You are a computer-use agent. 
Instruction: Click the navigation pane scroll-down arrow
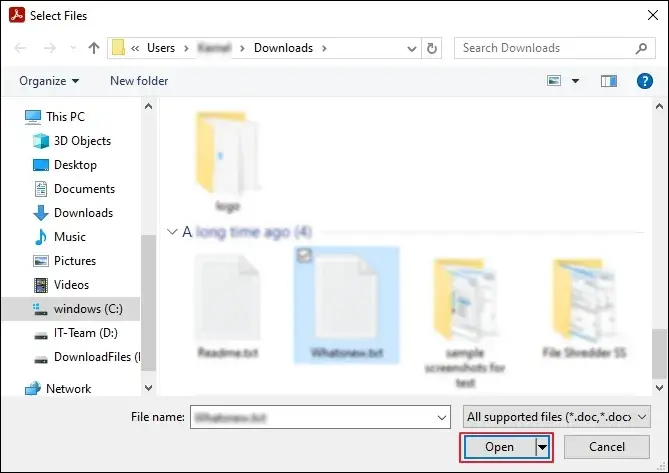[148, 388]
